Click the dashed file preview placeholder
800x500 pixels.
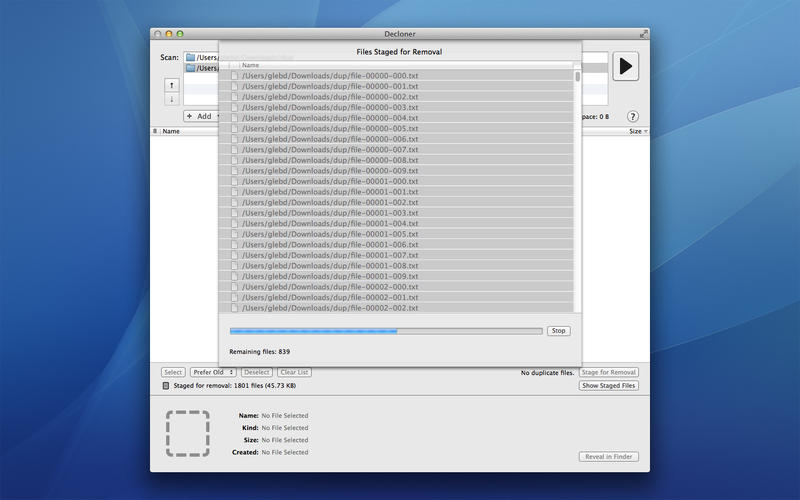pyautogui.click(x=188, y=434)
